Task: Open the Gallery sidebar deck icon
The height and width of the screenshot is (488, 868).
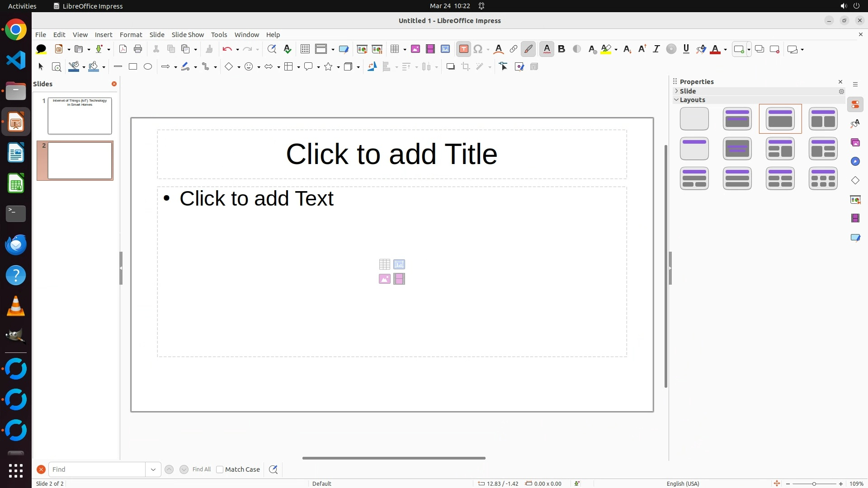Action: tap(855, 143)
